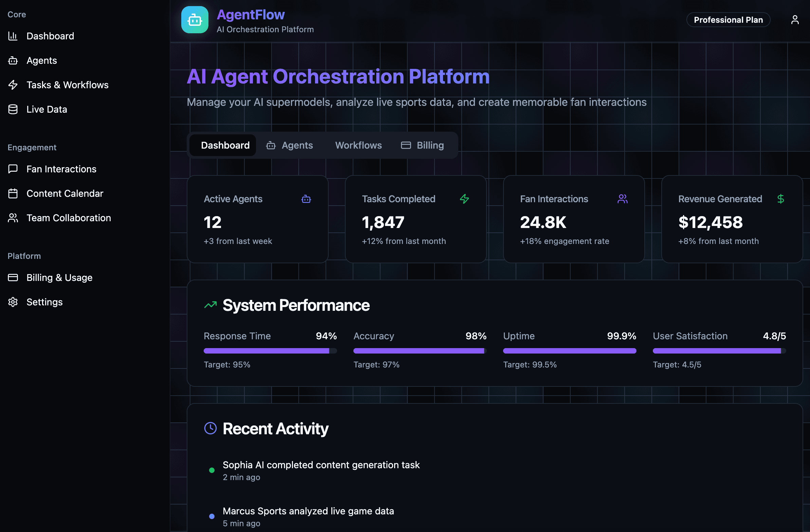Open the Revenue Generated stat card
The image size is (810, 532).
732,219
